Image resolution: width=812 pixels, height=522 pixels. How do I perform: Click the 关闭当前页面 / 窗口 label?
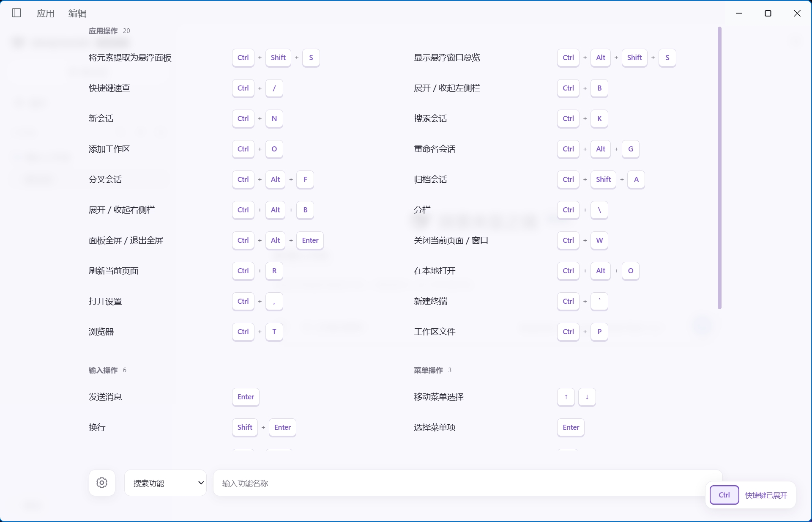[x=451, y=240]
